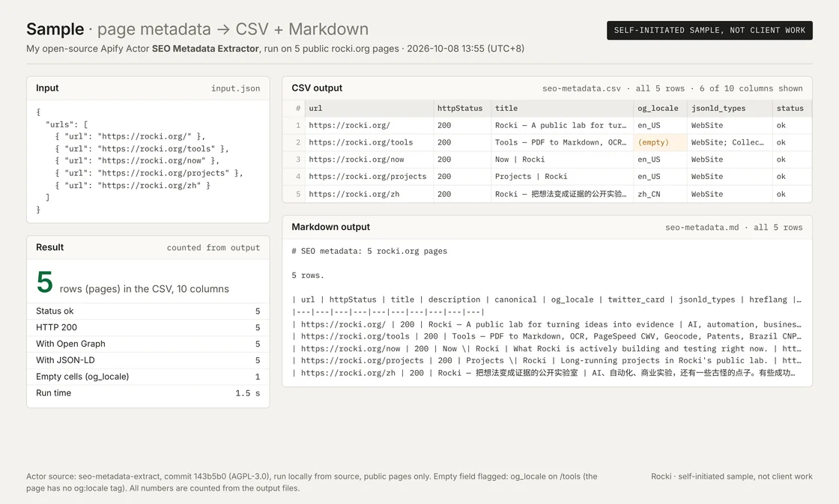Click the '1.5 s' run time value

248,393
